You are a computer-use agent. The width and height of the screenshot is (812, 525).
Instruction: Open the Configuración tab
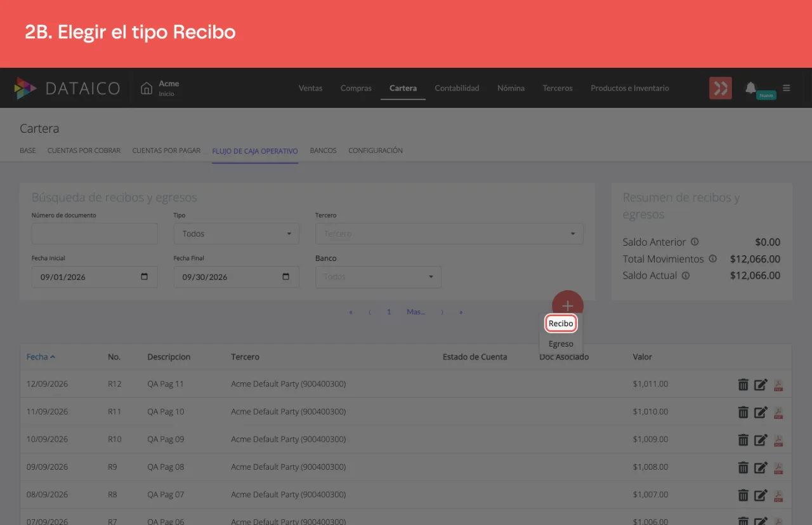pos(376,151)
